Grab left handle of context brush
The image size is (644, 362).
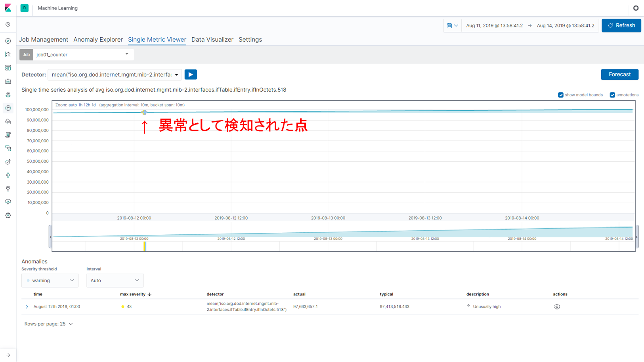pyautogui.click(x=50, y=237)
